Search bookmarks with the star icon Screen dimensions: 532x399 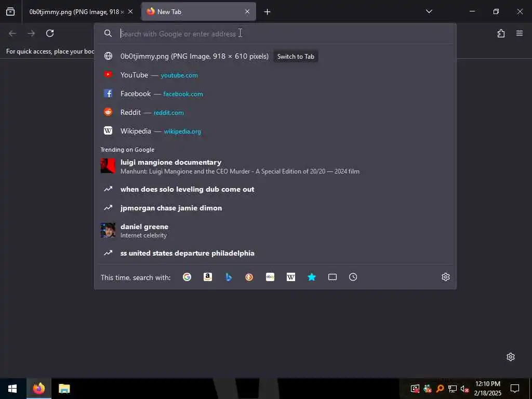click(312, 277)
